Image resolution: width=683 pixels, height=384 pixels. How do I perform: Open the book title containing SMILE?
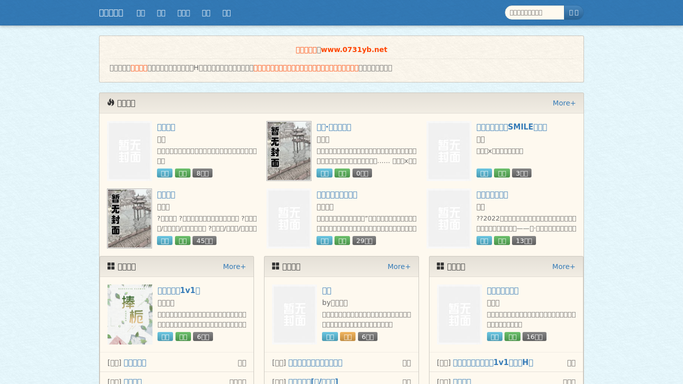coord(511,127)
